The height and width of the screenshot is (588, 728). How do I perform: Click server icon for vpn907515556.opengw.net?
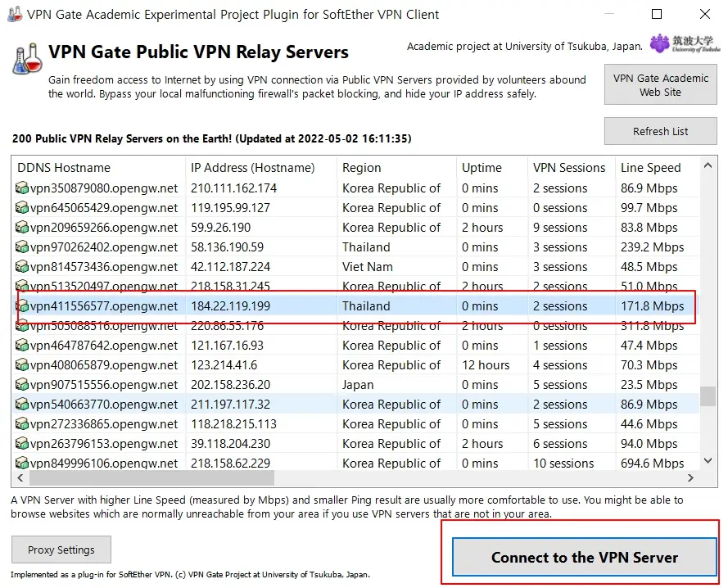[x=22, y=385]
